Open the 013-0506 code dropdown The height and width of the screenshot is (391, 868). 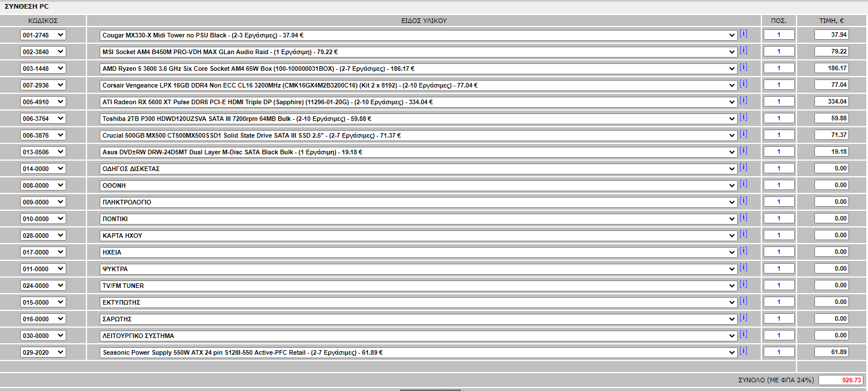[x=43, y=152]
